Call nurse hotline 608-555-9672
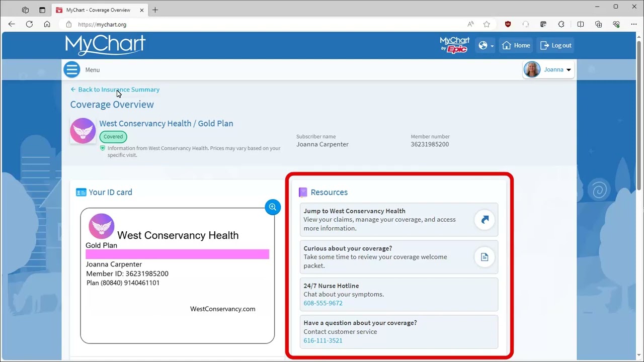Screen dimensions: 644x362 [323, 303]
